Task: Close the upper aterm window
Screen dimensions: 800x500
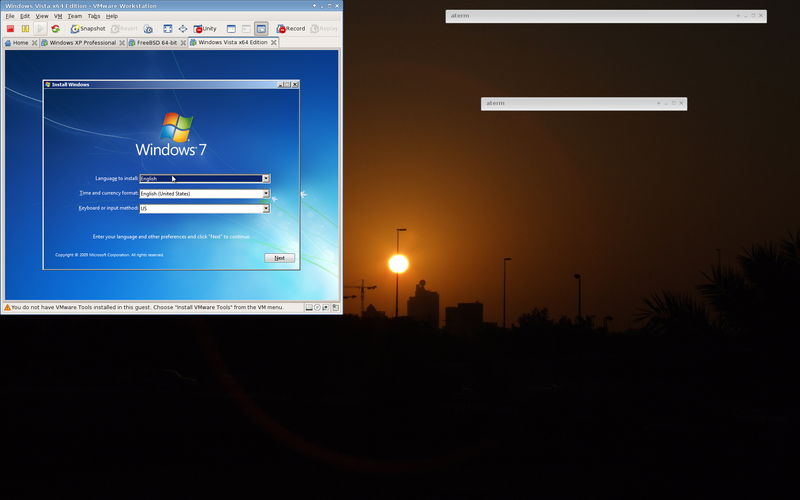Action: pyautogui.click(x=761, y=16)
